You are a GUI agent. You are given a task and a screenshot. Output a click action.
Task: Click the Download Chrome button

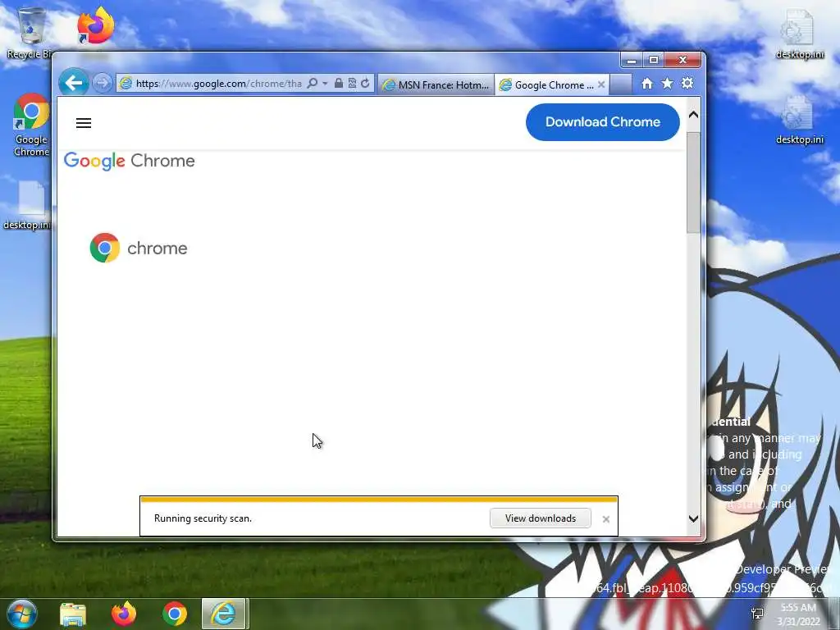pyautogui.click(x=603, y=122)
